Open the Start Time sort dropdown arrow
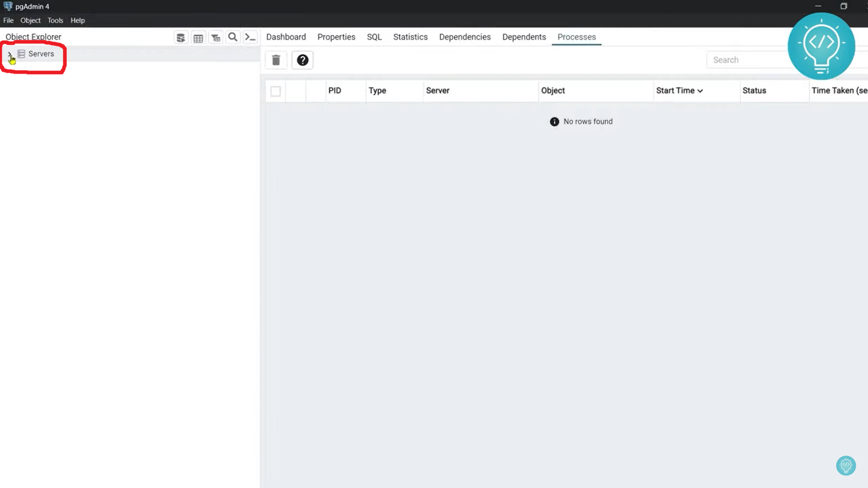Viewport: 868px width, 488px height. (x=700, y=90)
